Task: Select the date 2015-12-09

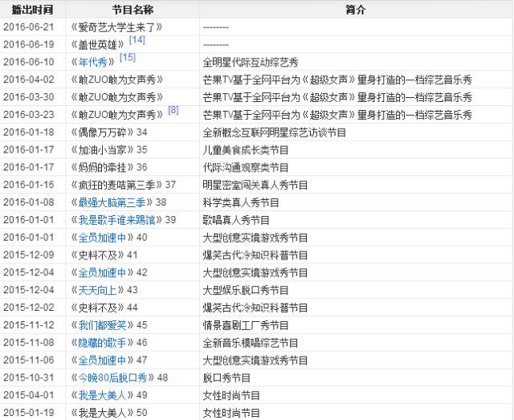Action: 29,255
